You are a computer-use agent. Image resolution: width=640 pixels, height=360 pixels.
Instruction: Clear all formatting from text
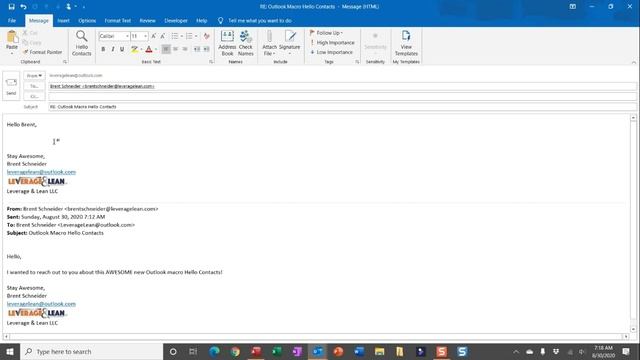[207, 36]
